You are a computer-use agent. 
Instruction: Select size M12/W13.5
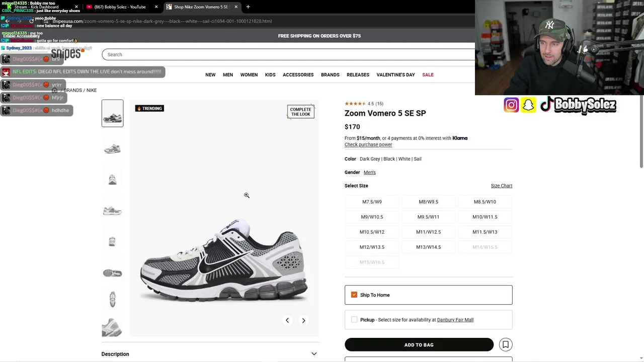pos(372,247)
